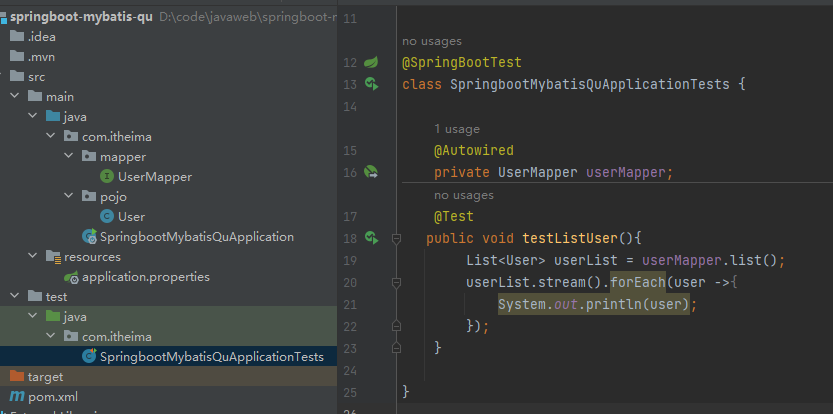The width and height of the screenshot is (833, 414).
Task: Collapse the test java folder
Action: pos(33,316)
